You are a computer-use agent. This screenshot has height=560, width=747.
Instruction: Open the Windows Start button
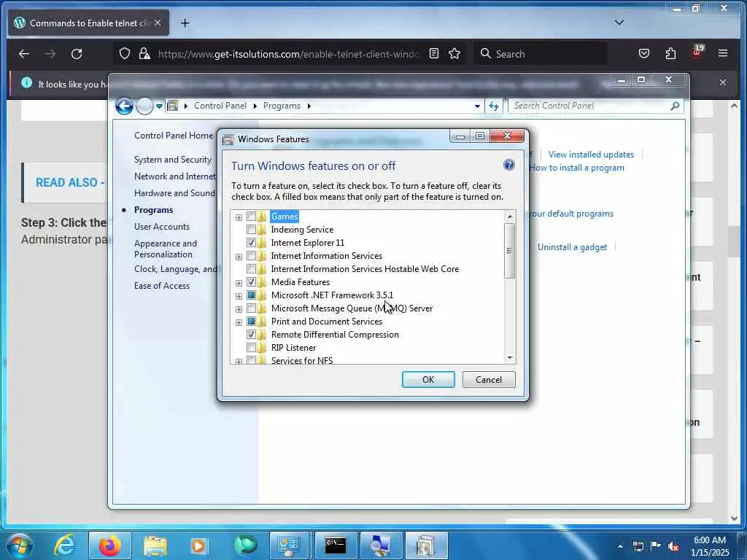point(20,545)
